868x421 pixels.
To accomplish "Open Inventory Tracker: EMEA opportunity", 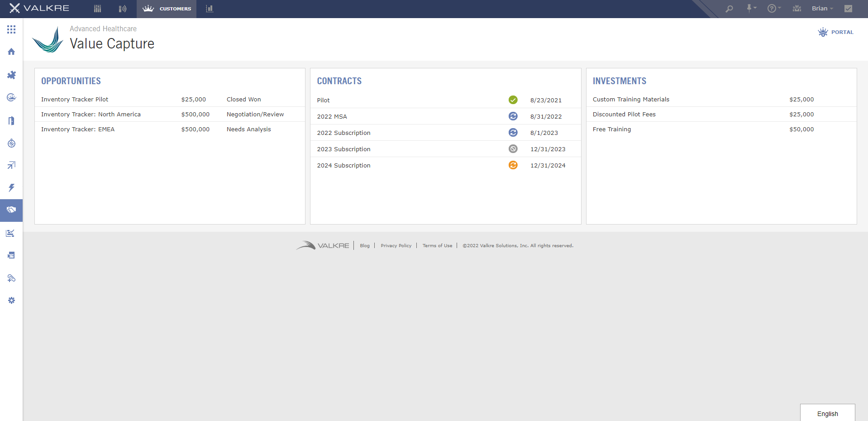I will pyautogui.click(x=78, y=129).
